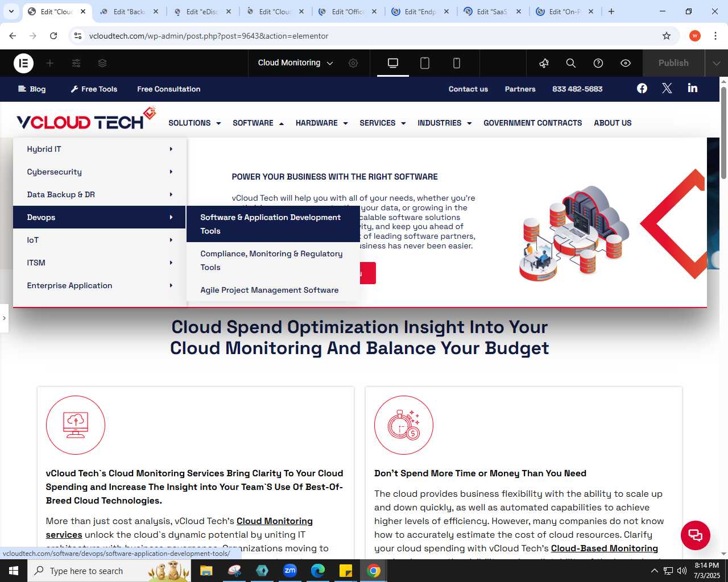Open Hybrid IT submenu
Image resolution: width=728 pixels, height=582 pixels.
click(100, 149)
